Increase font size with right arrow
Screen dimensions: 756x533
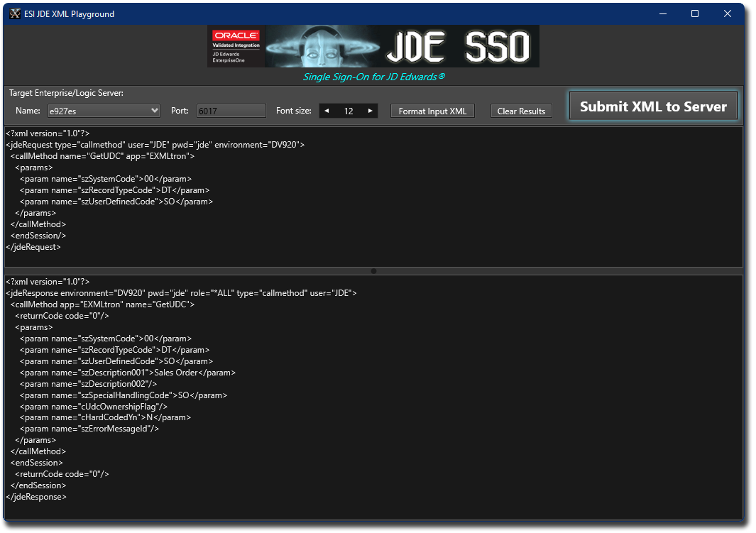[371, 111]
